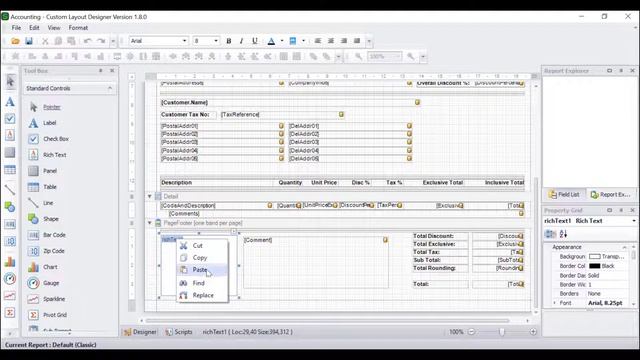The width and height of the screenshot is (640, 360).
Task: Adjust the zoom slider handle
Action: click(502, 332)
